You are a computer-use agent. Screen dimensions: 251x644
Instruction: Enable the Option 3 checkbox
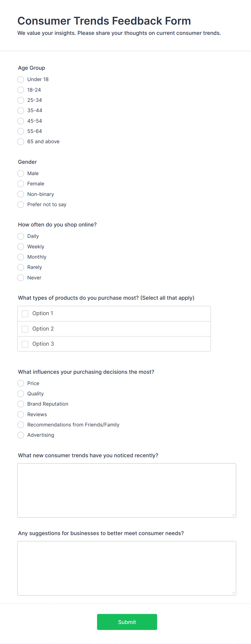[x=25, y=344]
